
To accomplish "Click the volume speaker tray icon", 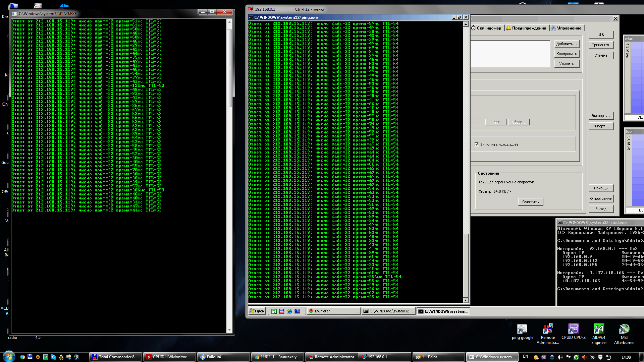I will coord(560,357).
